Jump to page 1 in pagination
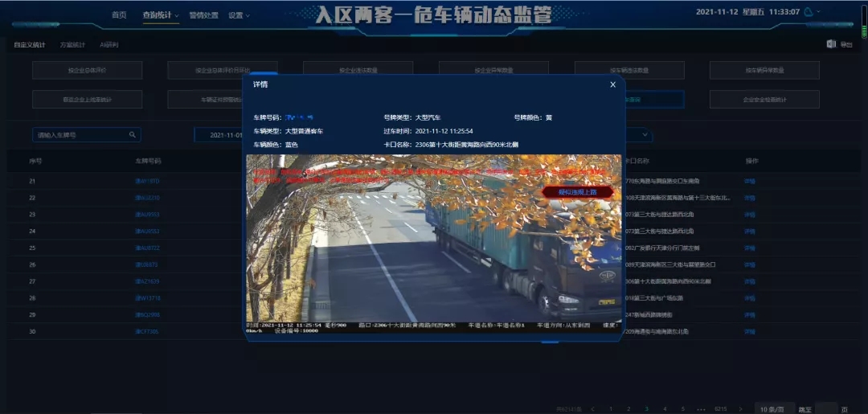868x414 pixels. point(611,409)
